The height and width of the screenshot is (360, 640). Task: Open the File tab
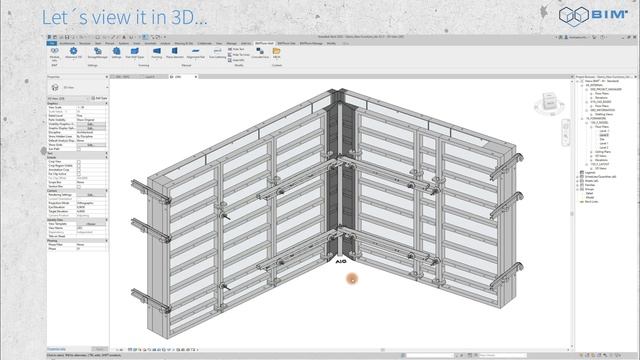[x=52, y=43]
